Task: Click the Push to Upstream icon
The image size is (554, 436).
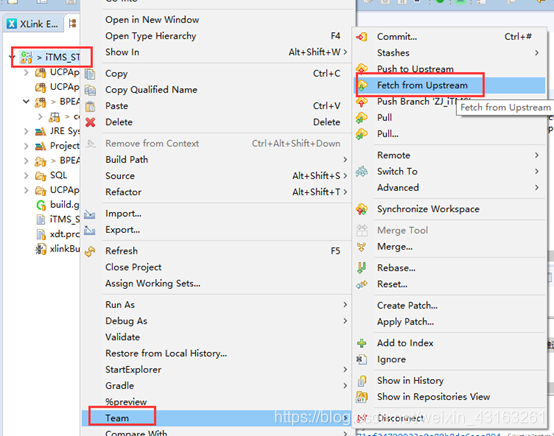Action: 362,68
